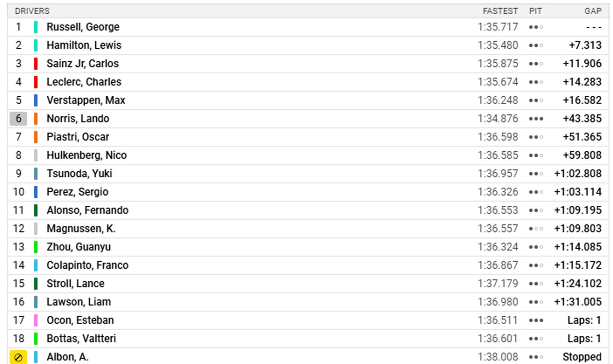This screenshot has height=364, width=613.
Task: Click the FASTEST column header
Action: click(x=500, y=11)
